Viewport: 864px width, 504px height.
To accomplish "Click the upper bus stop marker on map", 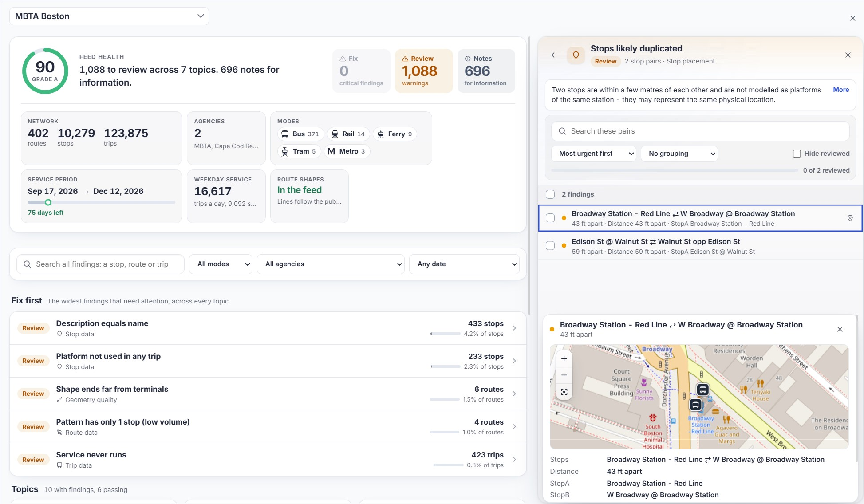I will click(702, 390).
